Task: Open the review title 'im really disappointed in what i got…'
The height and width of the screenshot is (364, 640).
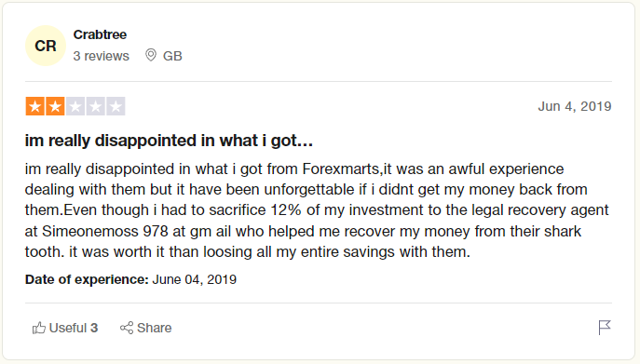Action: (169, 141)
